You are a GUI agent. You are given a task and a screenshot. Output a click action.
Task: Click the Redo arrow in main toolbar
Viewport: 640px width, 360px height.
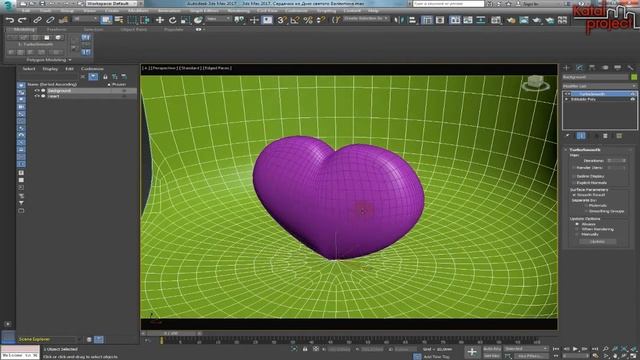click(22, 20)
